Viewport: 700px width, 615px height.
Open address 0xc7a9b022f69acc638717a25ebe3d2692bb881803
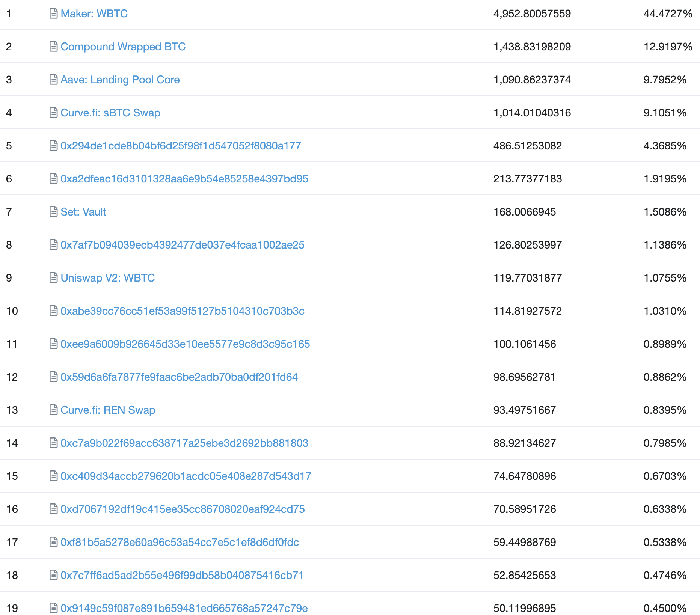tap(184, 443)
